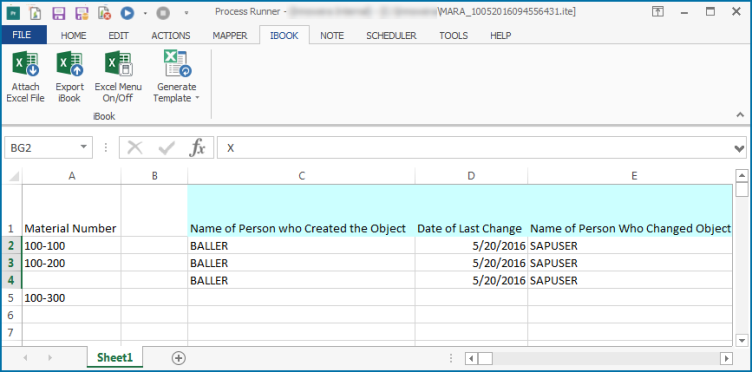The image size is (752, 372).
Task: Add a new sheet with plus button
Action: (178, 358)
